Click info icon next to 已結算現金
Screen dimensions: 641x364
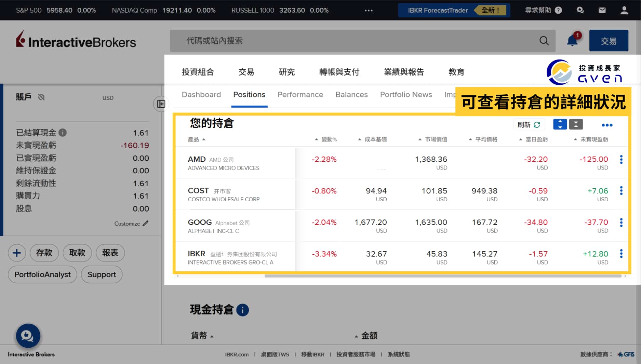tap(63, 133)
